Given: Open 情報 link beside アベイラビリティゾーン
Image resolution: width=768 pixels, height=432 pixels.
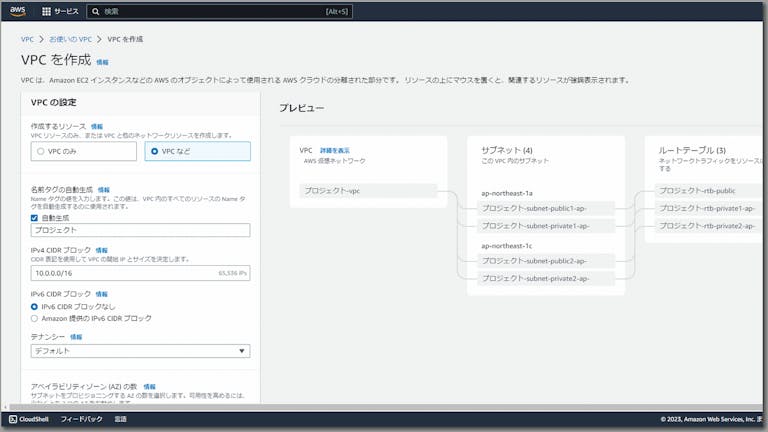Looking at the screenshot, I should tap(149, 387).
